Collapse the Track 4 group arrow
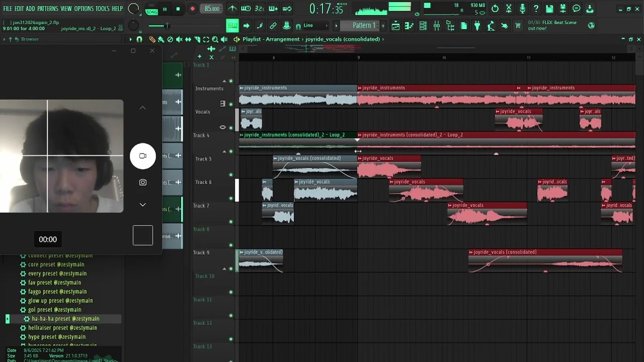 pos(224,151)
